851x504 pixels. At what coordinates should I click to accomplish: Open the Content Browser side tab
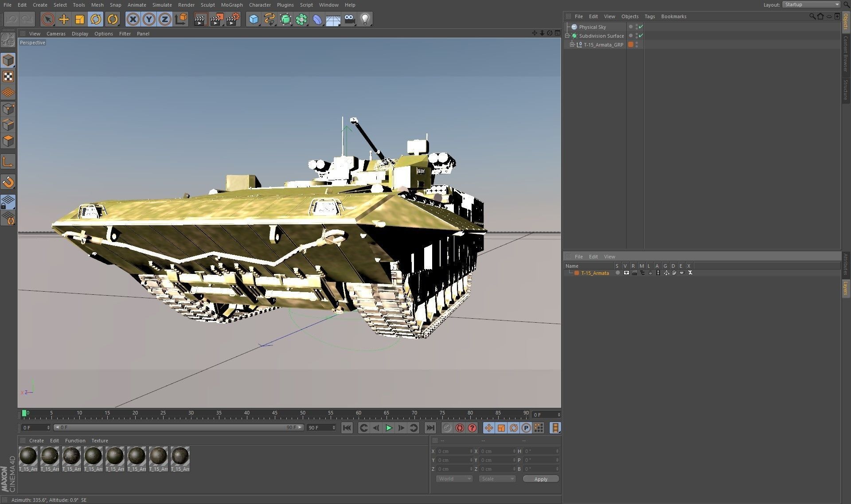click(846, 54)
